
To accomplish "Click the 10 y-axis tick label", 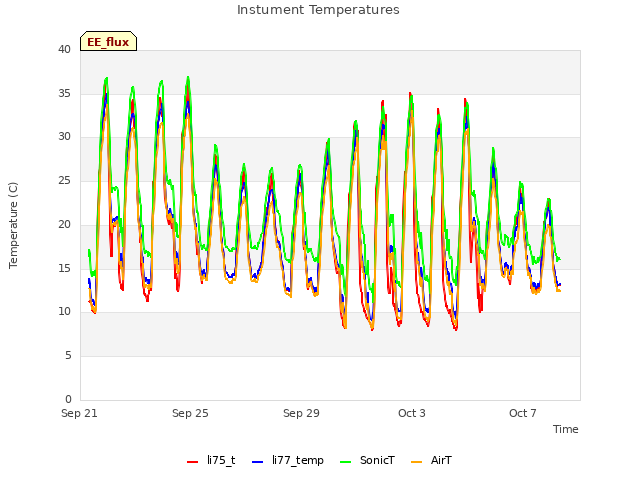I will [64, 312].
